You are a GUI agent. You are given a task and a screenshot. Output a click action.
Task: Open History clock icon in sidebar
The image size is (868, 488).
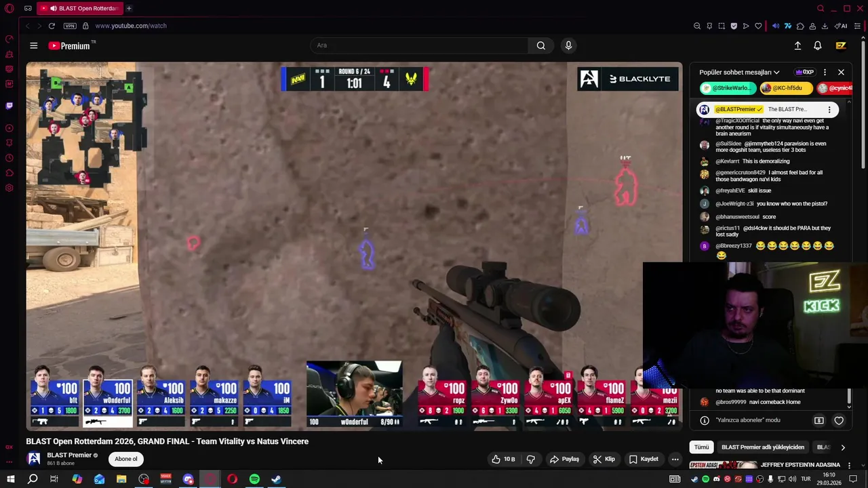[9, 158]
